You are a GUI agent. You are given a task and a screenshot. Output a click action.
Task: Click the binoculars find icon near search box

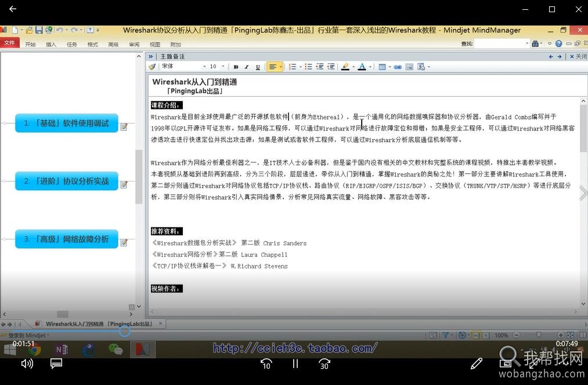(535, 44)
